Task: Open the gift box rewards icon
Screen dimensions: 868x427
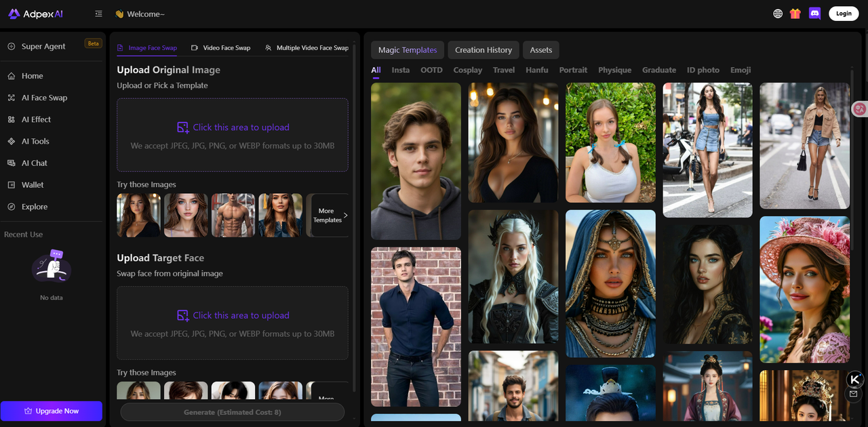Action: [795, 14]
